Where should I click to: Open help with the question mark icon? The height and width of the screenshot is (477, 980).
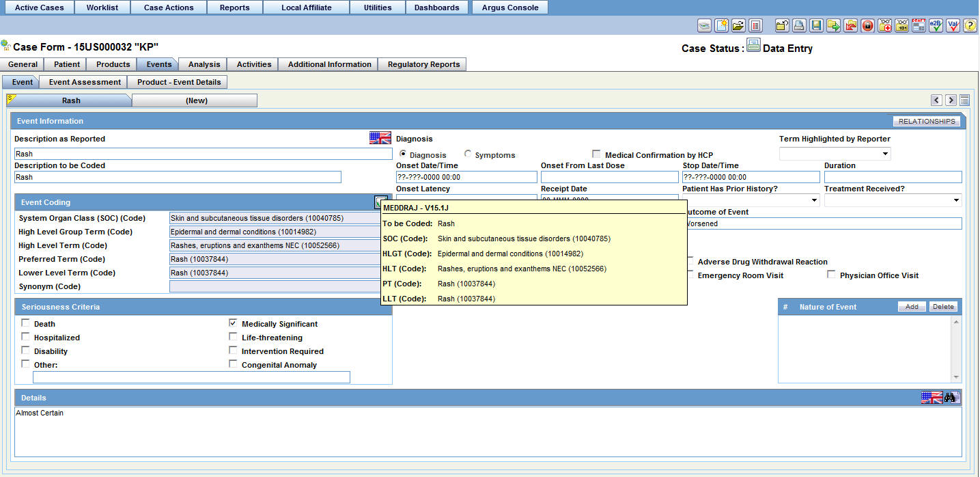(970, 26)
